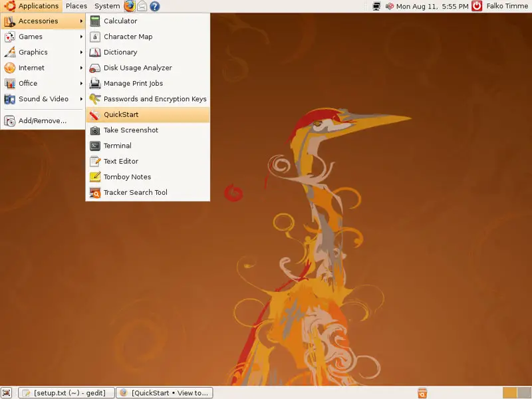The width and height of the screenshot is (532, 399).
Task: Choose the Add/Remove... entry
Action: 43,121
